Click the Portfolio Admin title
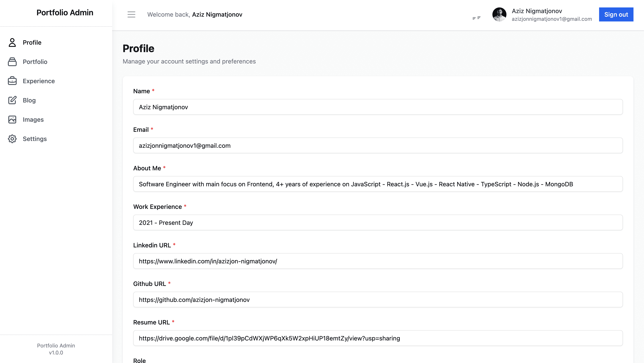The height and width of the screenshot is (363, 644). click(x=65, y=12)
